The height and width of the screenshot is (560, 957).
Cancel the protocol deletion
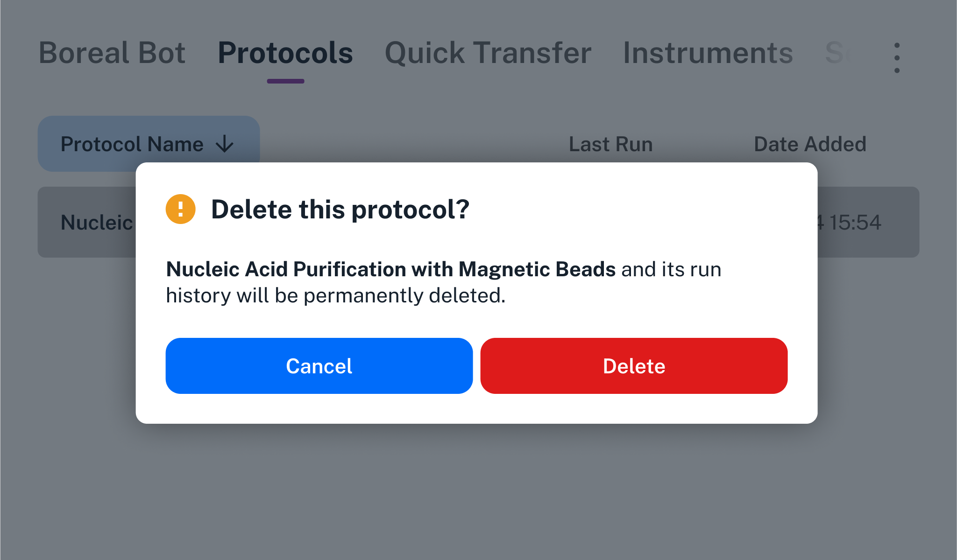tap(319, 366)
